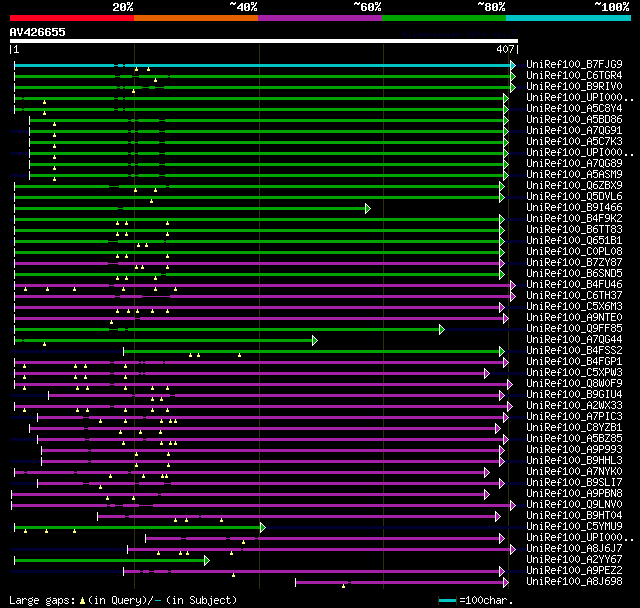
Task: Select the UniRef100_Q6ZBX9 label
Action: pos(574,186)
